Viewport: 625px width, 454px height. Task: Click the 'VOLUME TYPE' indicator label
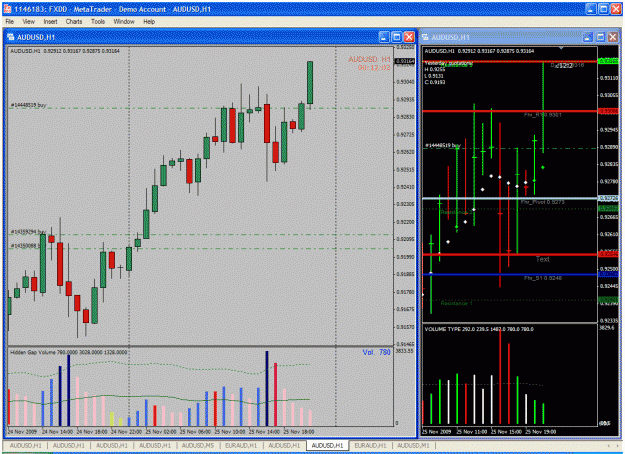479,329
